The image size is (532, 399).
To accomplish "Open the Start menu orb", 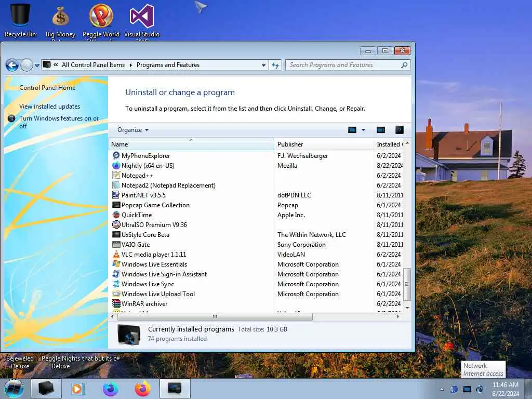I will pos(14,389).
